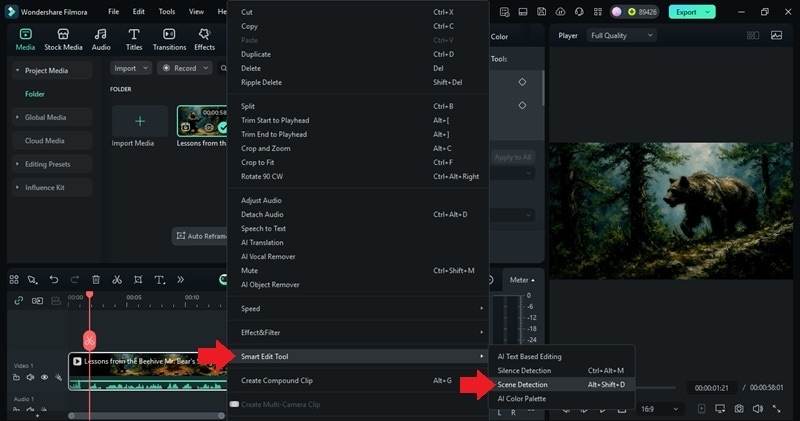The image size is (800, 421).
Task: Click the Crop icon in timeline toolbar
Action: (138, 280)
